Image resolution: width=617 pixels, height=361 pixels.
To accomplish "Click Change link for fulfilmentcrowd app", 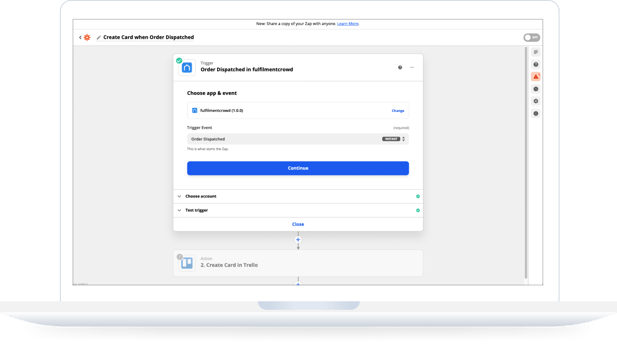I will (398, 111).
